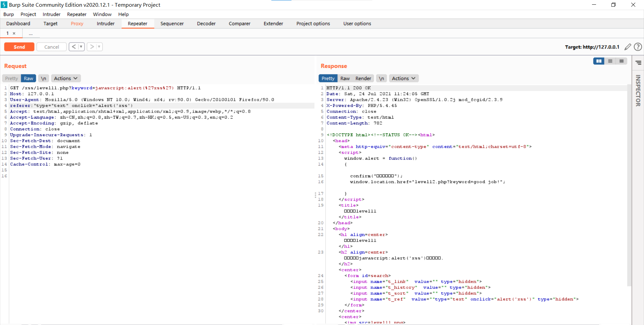Toggle \n line-ending display for the Request
Screen dimensions: 644x325
[x=43, y=78]
